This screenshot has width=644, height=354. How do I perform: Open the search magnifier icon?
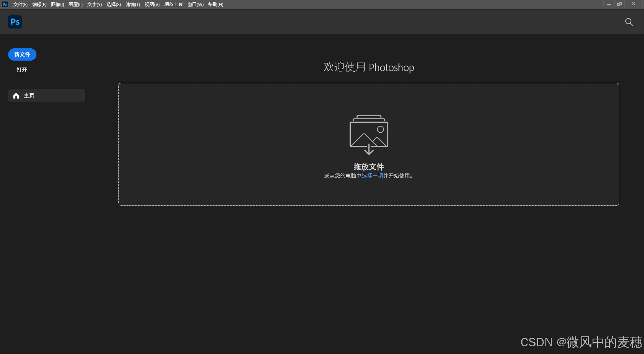(x=629, y=22)
